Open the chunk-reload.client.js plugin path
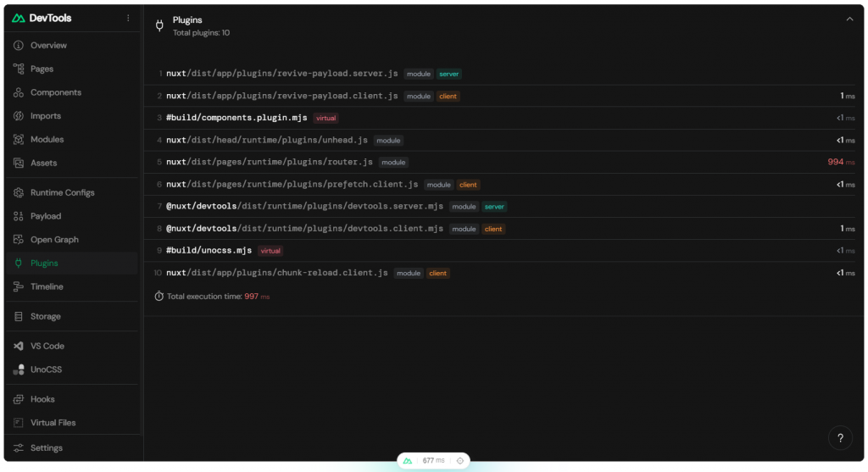Viewport: 868px width, 472px height. pos(277,273)
